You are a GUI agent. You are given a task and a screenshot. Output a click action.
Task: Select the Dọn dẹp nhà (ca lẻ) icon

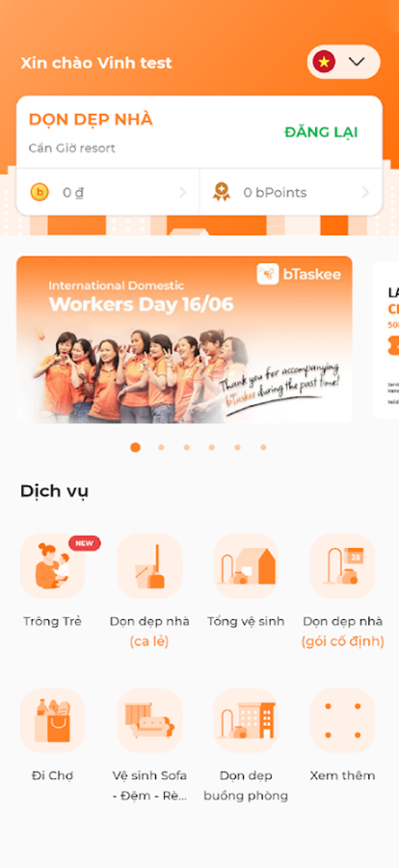point(149,566)
